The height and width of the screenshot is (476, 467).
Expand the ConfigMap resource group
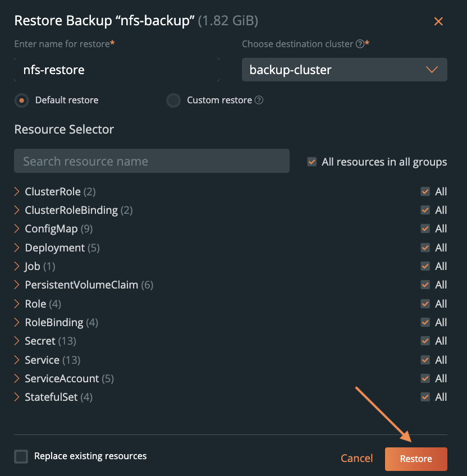(x=17, y=229)
